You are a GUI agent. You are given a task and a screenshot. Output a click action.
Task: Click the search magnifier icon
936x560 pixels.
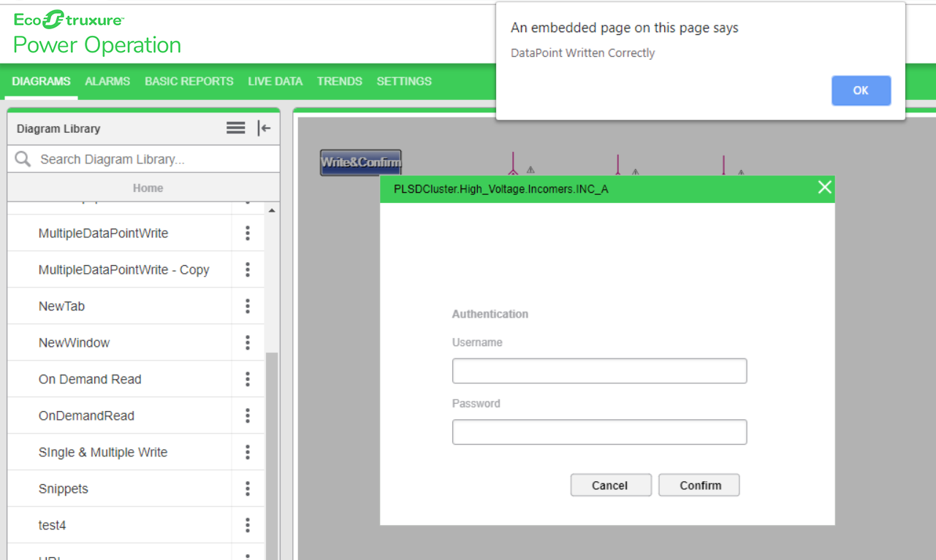click(23, 159)
